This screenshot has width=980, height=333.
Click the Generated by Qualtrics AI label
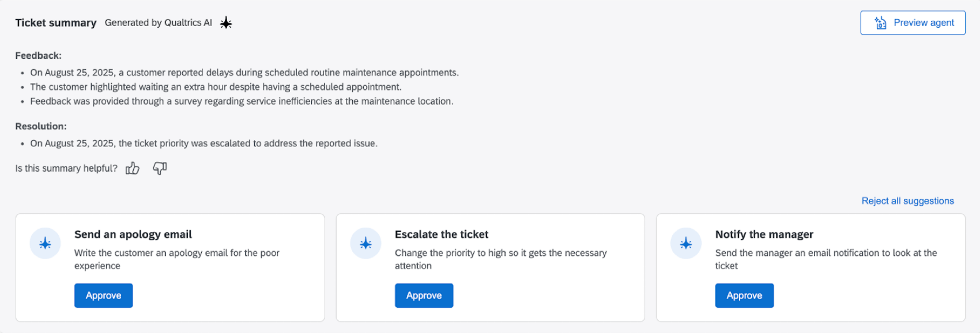coord(158,22)
